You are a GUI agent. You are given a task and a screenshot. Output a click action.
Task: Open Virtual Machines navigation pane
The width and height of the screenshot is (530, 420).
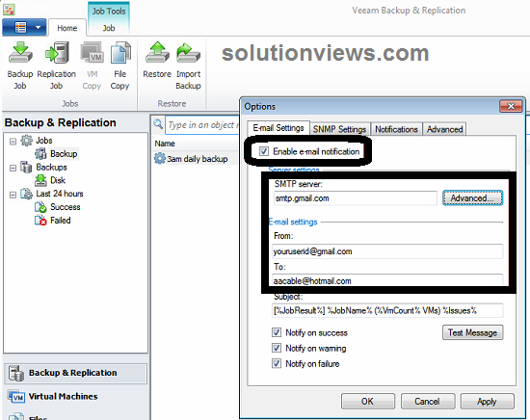[76, 396]
